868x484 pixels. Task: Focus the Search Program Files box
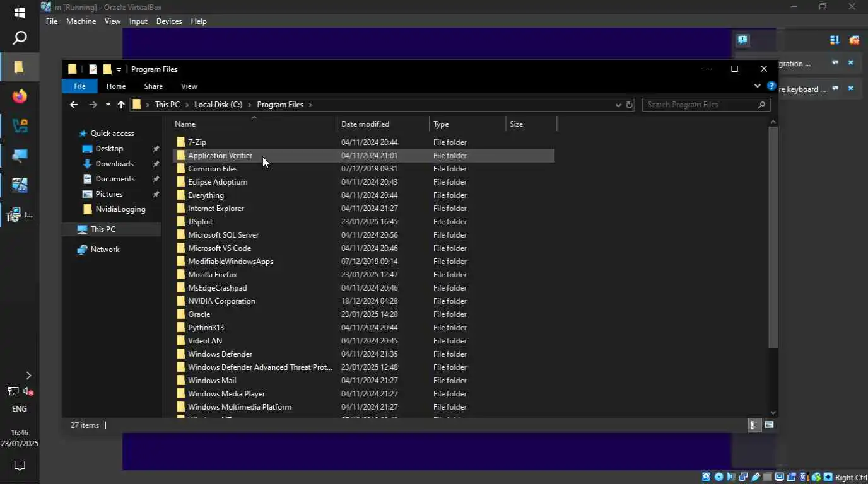(706, 105)
